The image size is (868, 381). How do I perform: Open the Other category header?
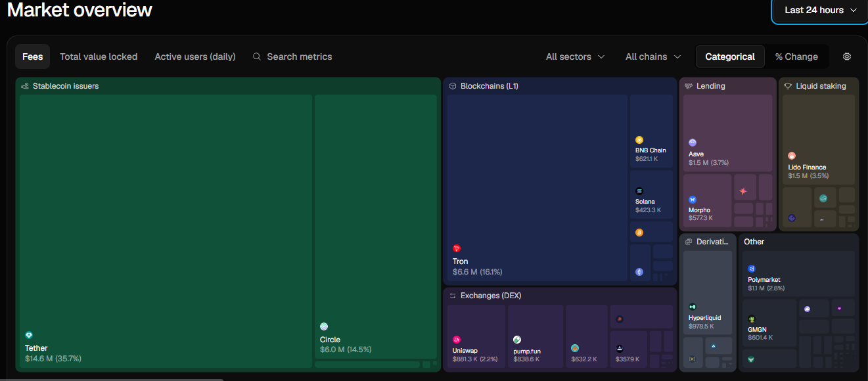[754, 242]
